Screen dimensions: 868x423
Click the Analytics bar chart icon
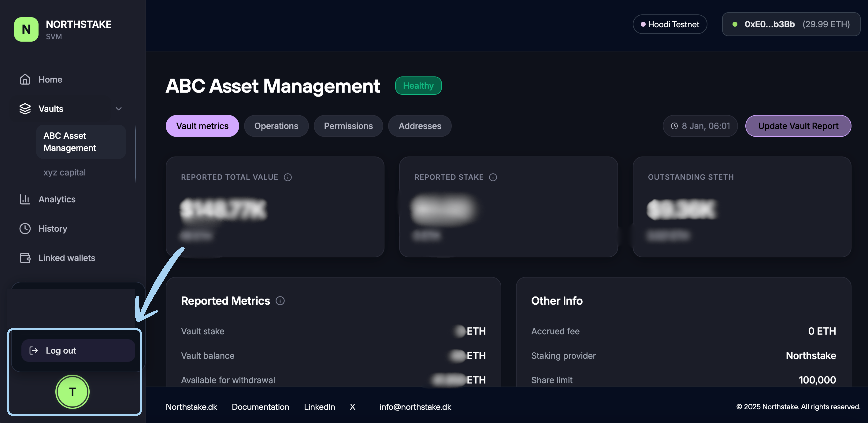(x=25, y=199)
